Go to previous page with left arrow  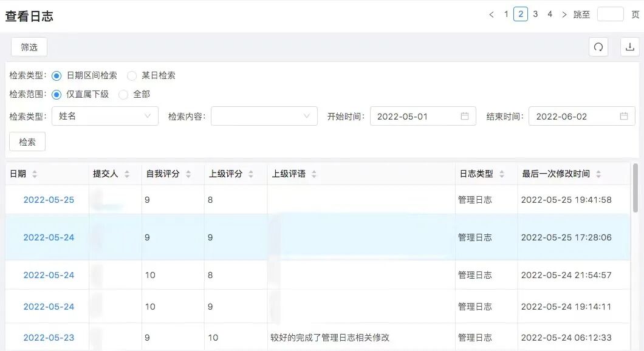(492, 13)
